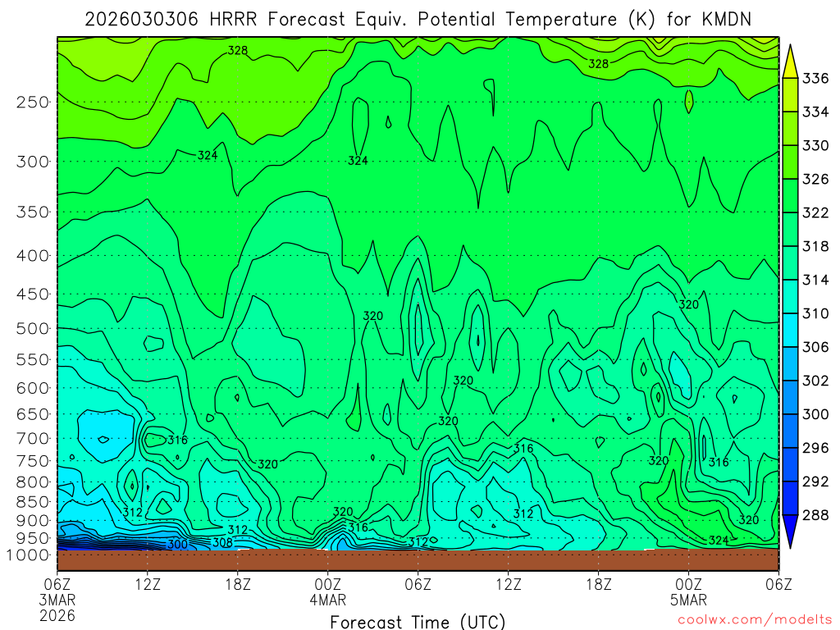Click the 450 pressure axis label
This screenshot has height=630, width=840.
(33, 294)
